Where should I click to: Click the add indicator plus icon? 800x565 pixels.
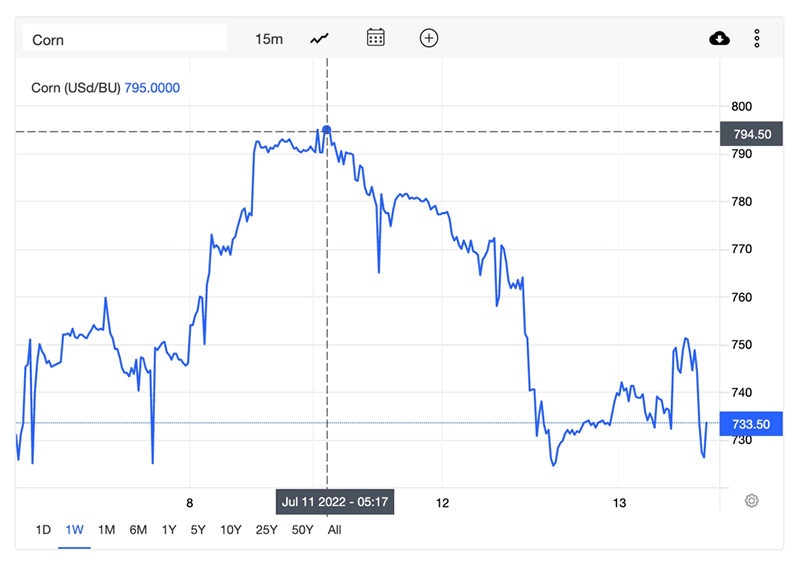[429, 38]
